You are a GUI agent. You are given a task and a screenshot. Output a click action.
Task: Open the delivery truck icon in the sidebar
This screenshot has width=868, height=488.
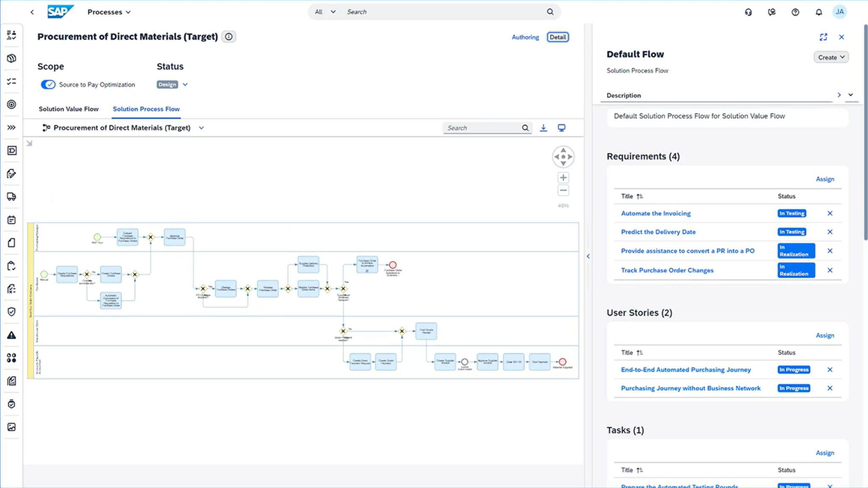click(x=11, y=196)
